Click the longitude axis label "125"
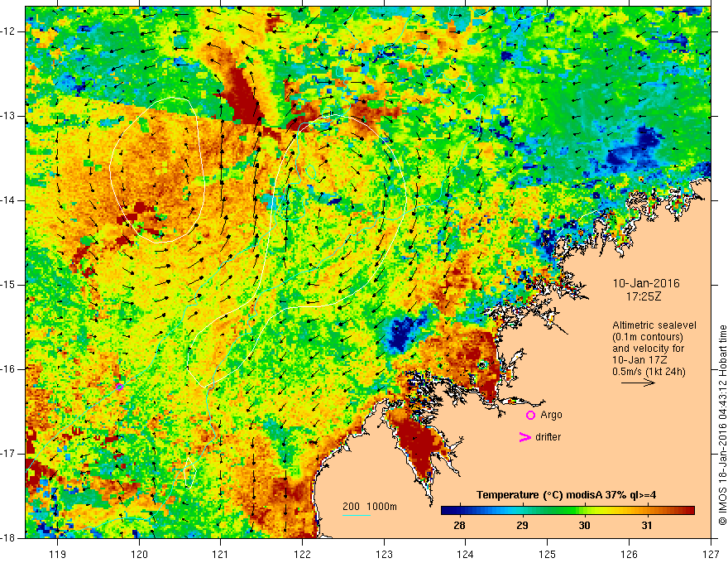 [x=548, y=554]
